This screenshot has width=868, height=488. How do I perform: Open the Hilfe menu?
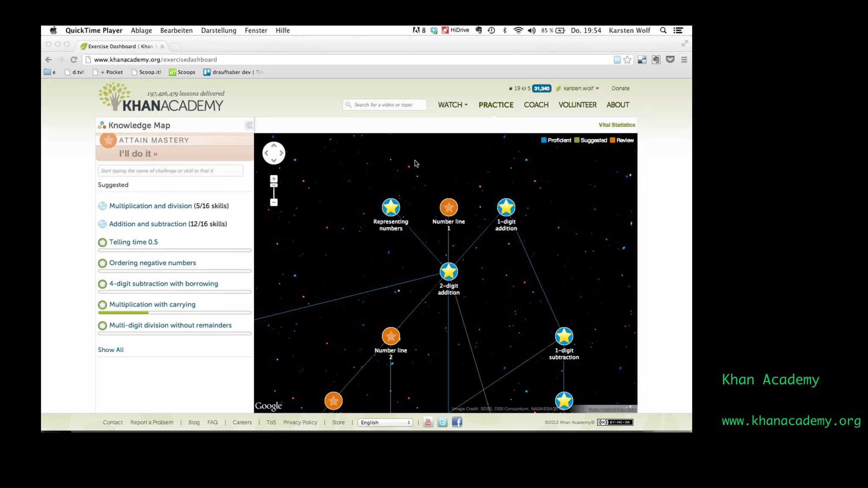click(283, 30)
